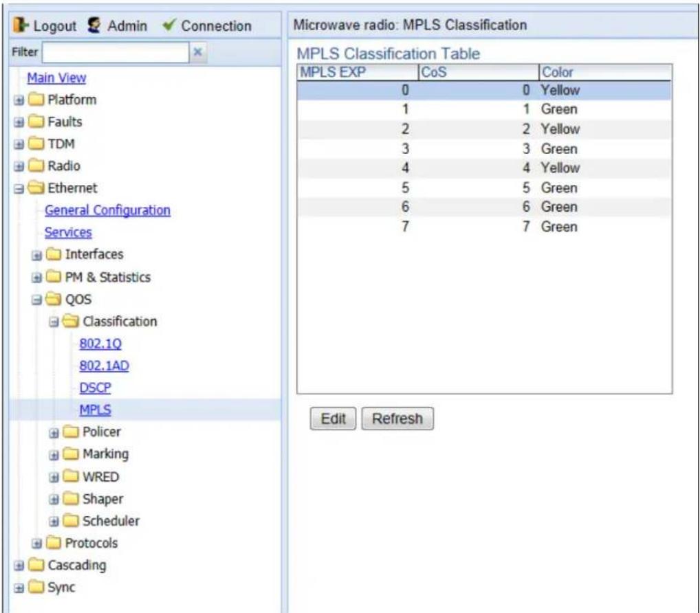
Task: Click the Protocols folder icon
Action: coord(54,542)
